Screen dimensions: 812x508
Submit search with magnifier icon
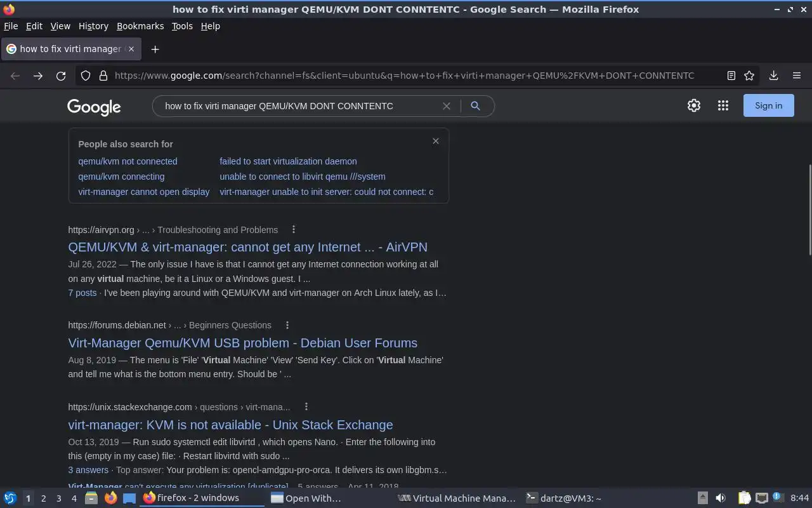[x=475, y=106]
